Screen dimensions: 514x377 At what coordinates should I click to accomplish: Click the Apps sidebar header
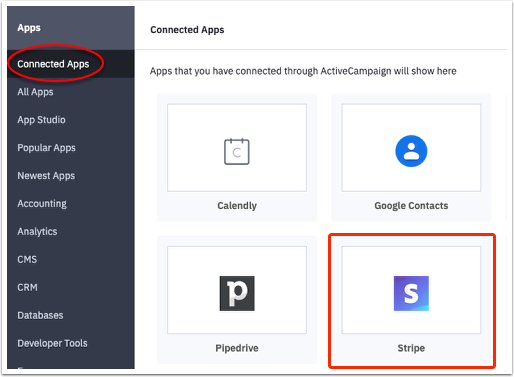29,28
